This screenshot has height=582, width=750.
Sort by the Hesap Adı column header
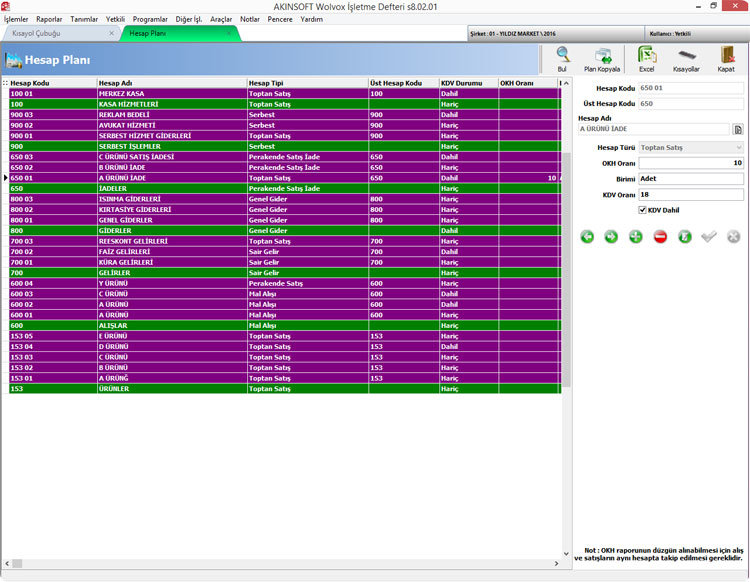pos(172,83)
